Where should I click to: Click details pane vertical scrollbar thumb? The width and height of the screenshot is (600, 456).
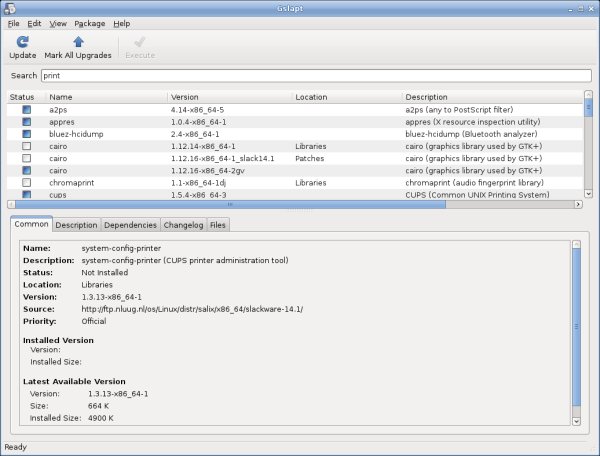576,327
